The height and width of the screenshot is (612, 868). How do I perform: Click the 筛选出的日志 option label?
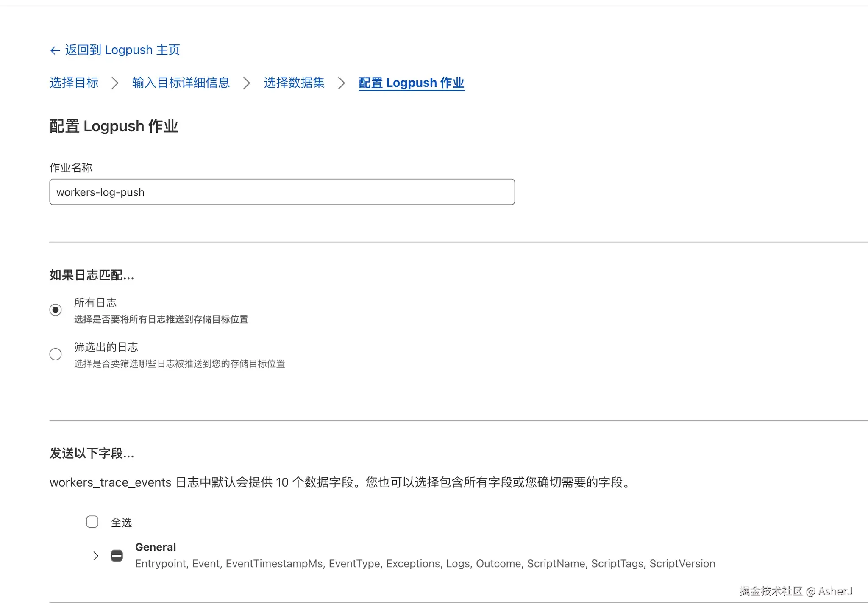(x=106, y=347)
